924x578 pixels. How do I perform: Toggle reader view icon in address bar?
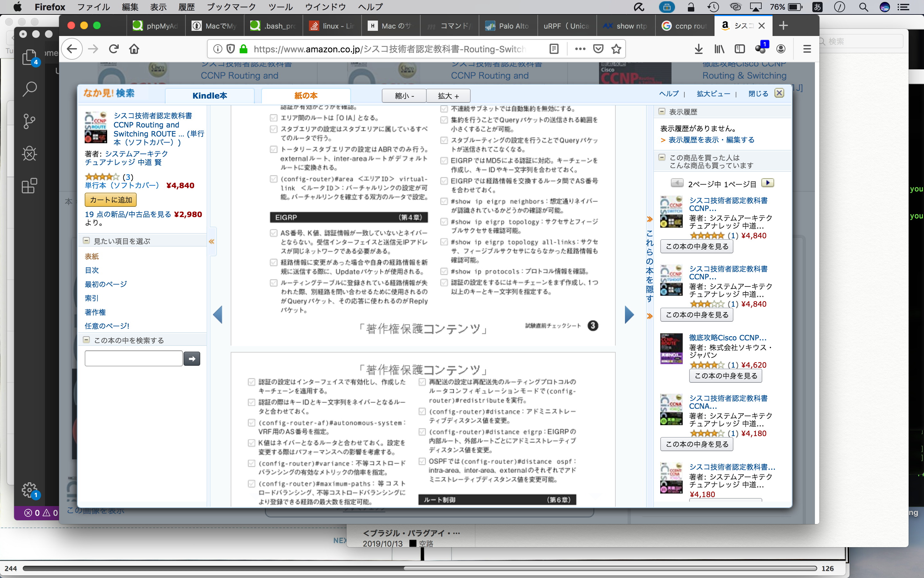pyautogui.click(x=554, y=49)
